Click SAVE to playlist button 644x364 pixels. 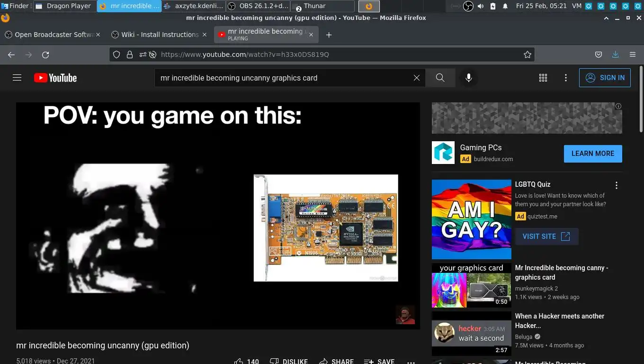[379, 362]
